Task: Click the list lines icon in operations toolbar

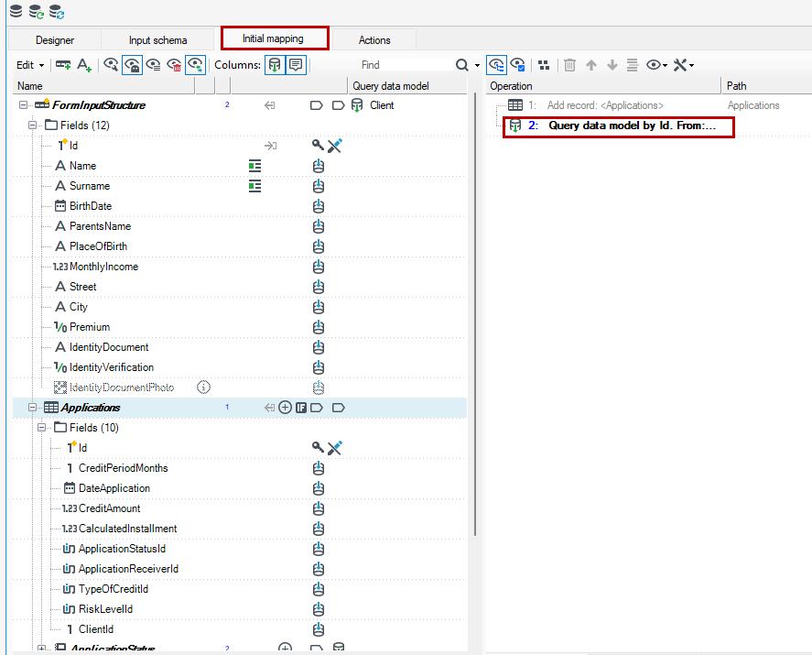Action: 633,65
